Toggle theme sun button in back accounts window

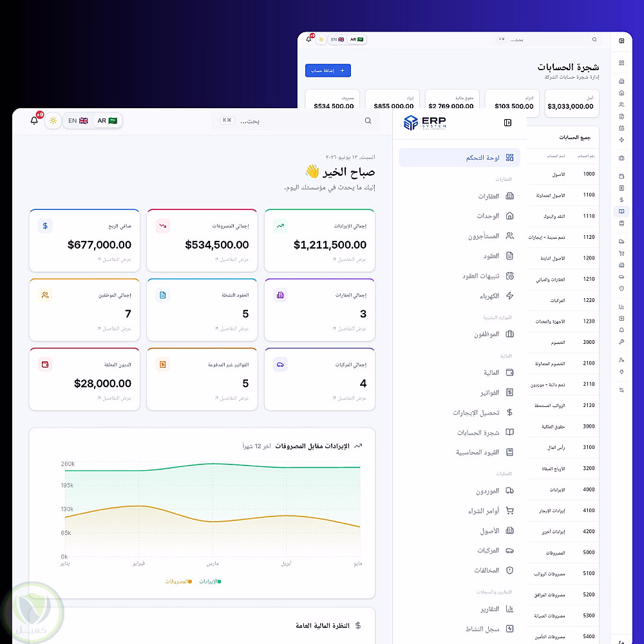click(x=321, y=39)
